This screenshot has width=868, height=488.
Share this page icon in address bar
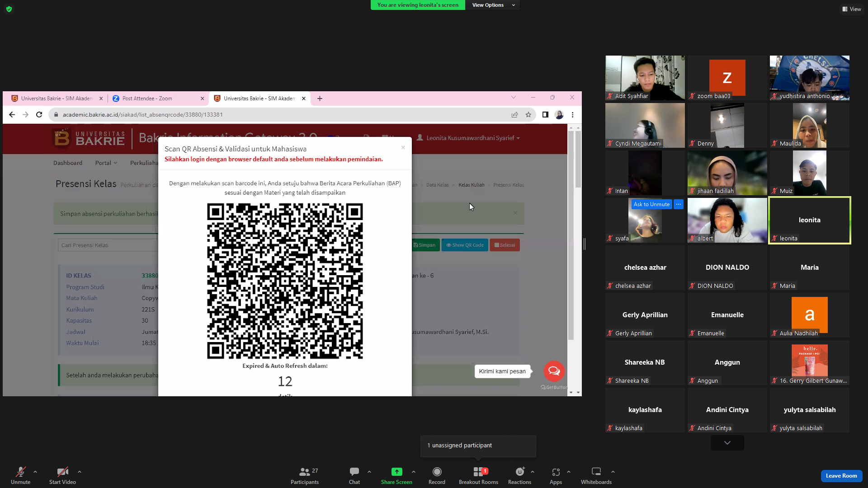(x=515, y=115)
